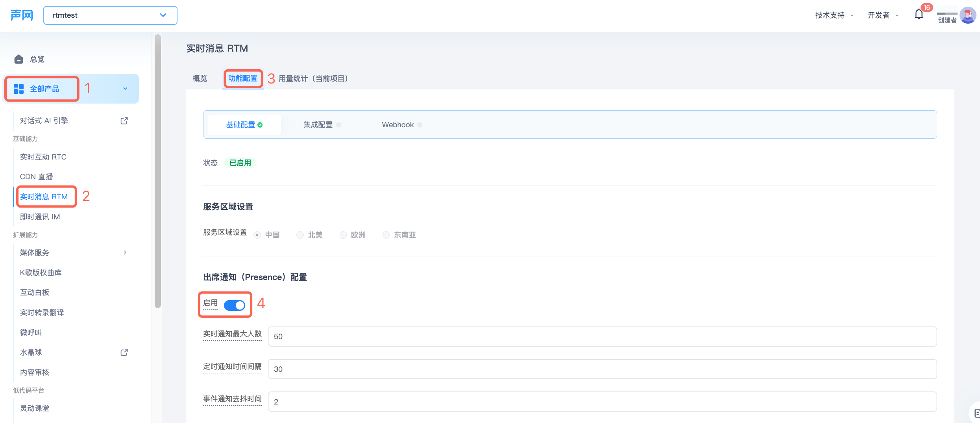Open the notification bell icon

pos(919,15)
